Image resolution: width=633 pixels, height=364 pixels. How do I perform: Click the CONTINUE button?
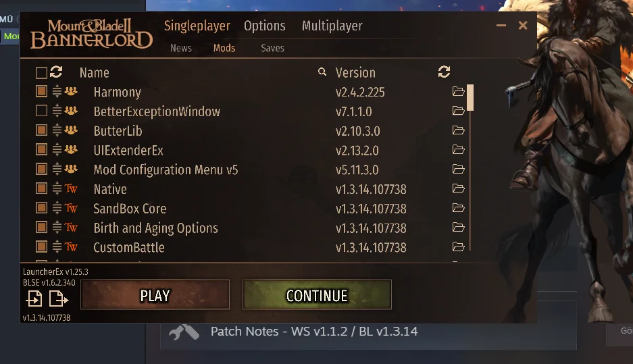pos(317,295)
